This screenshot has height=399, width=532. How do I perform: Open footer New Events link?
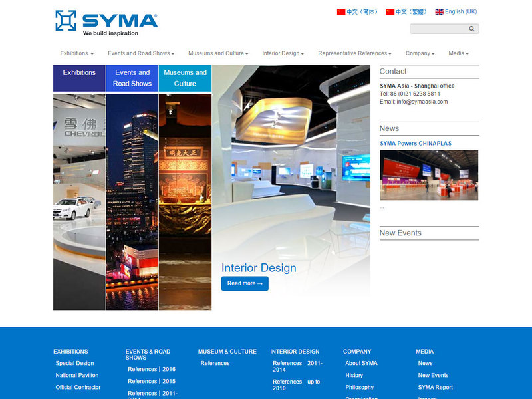434,375
